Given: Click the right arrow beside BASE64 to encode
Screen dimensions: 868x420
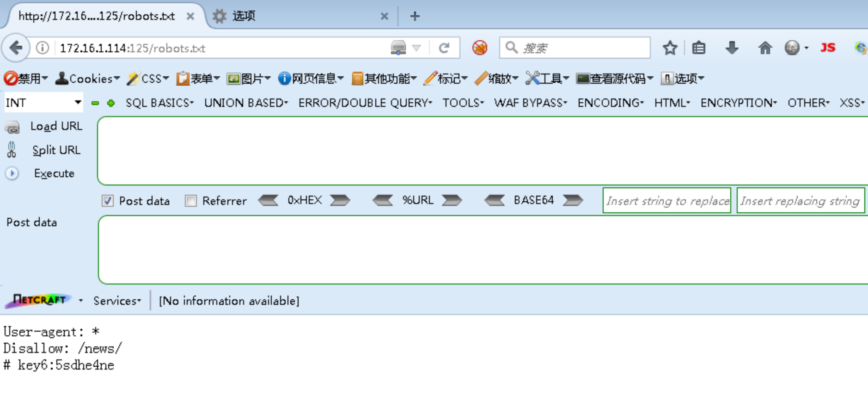Looking at the screenshot, I should (573, 200).
